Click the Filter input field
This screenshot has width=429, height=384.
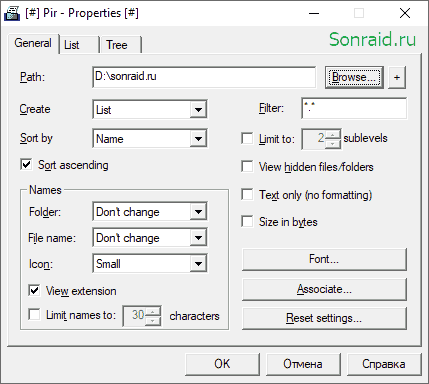pos(354,108)
